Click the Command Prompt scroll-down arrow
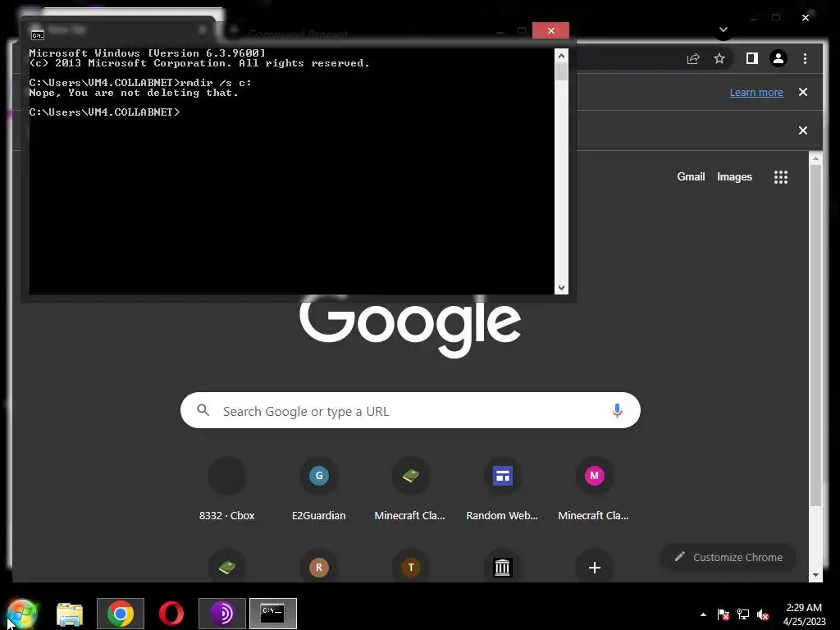Viewport: 840px width, 630px height. pyautogui.click(x=561, y=288)
